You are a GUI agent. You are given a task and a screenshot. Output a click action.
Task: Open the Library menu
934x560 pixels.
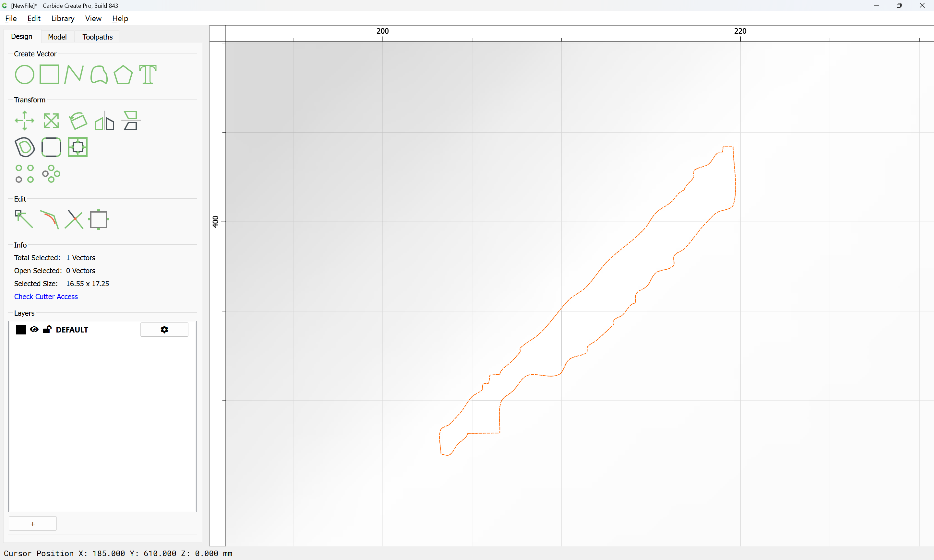63,18
